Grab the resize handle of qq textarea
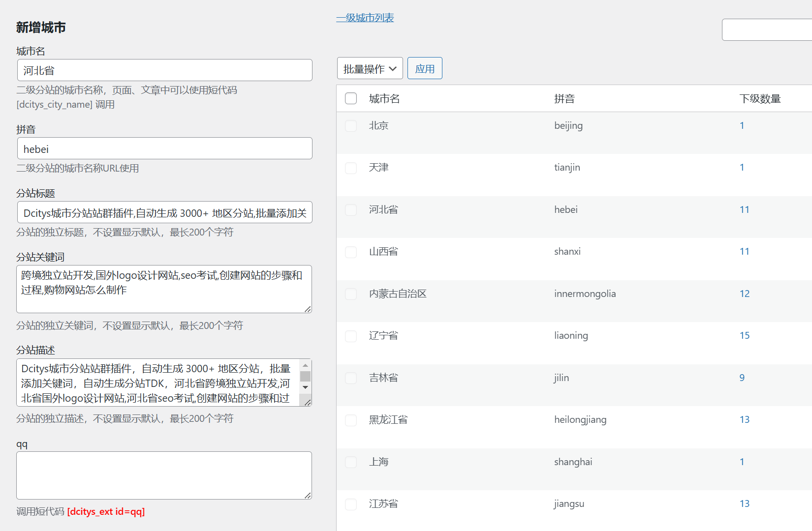This screenshot has height=531, width=812. (x=308, y=495)
